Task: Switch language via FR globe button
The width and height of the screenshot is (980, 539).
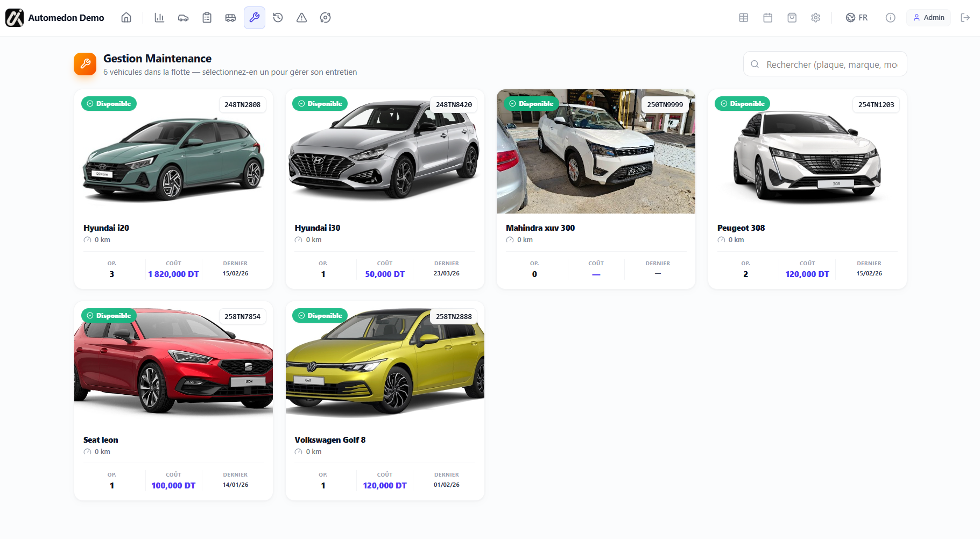Action: (x=857, y=18)
